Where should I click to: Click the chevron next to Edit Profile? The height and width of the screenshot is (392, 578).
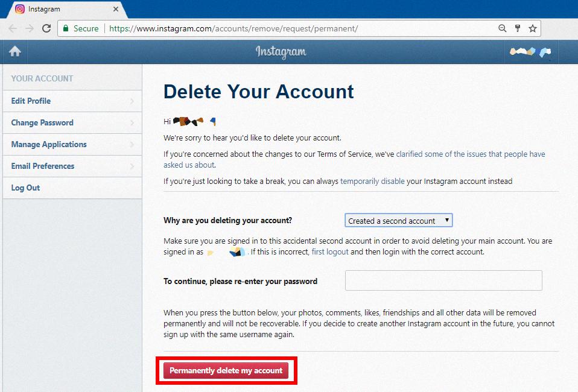132,101
